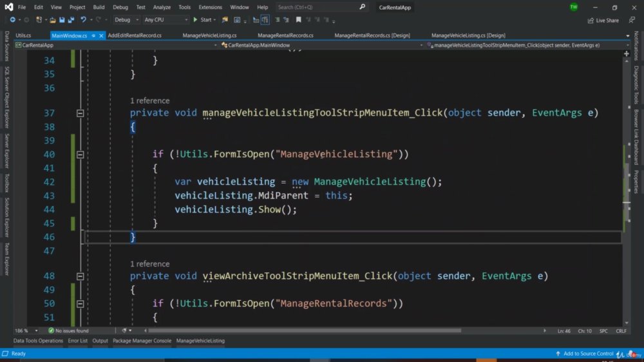Open the ManageVehicleListing.cs [Design] tab

468,35
